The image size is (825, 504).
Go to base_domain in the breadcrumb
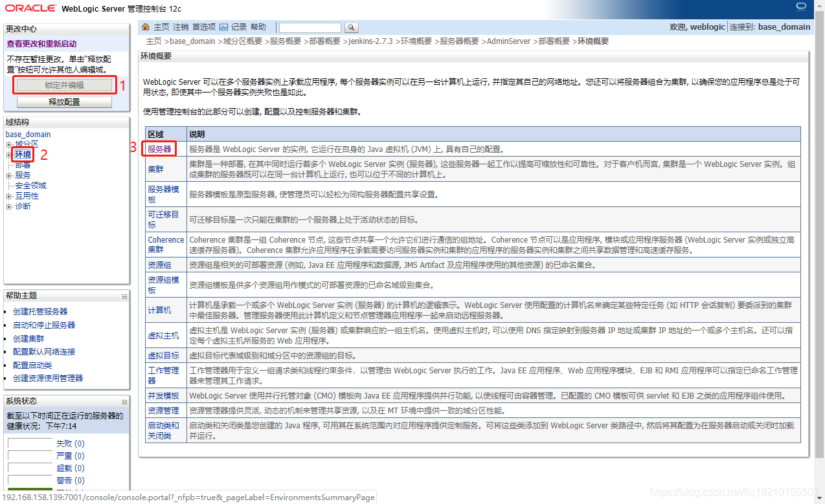point(192,41)
